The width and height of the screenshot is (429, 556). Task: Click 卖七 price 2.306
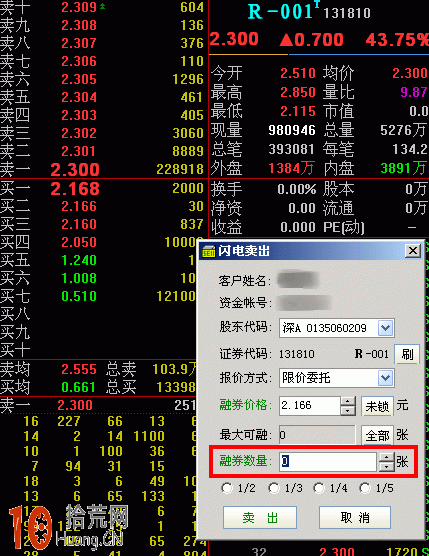pyautogui.click(x=79, y=61)
